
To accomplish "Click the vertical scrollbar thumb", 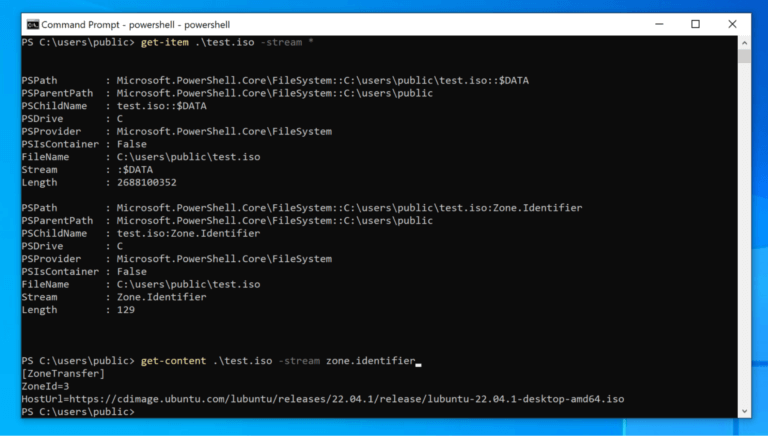I will [x=743, y=56].
